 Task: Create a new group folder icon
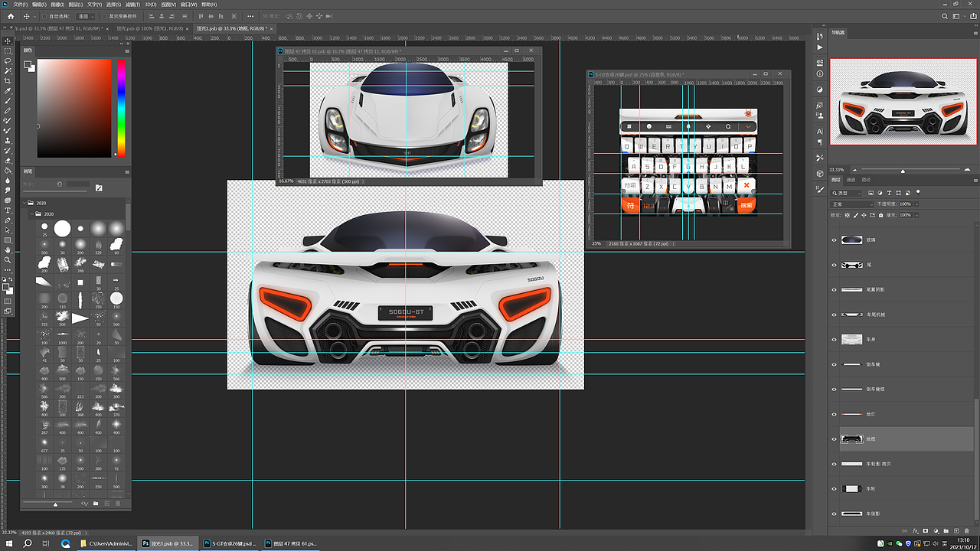coord(946,530)
